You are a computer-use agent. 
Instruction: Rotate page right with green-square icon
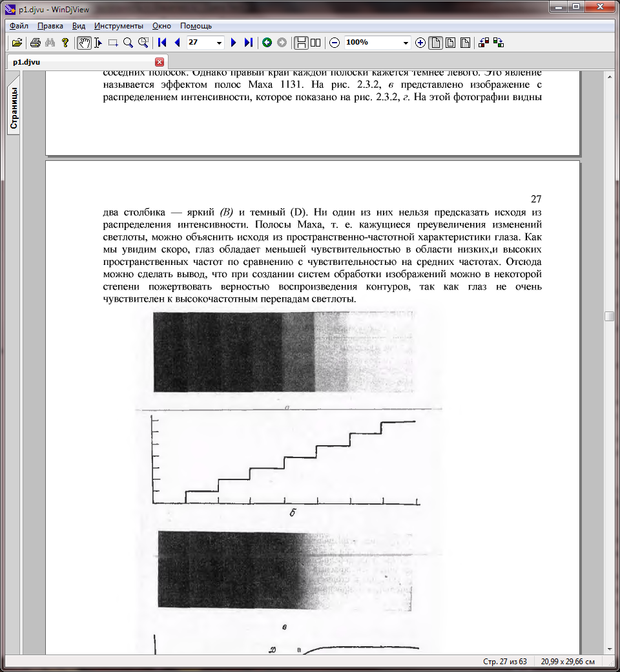pyautogui.click(x=499, y=43)
